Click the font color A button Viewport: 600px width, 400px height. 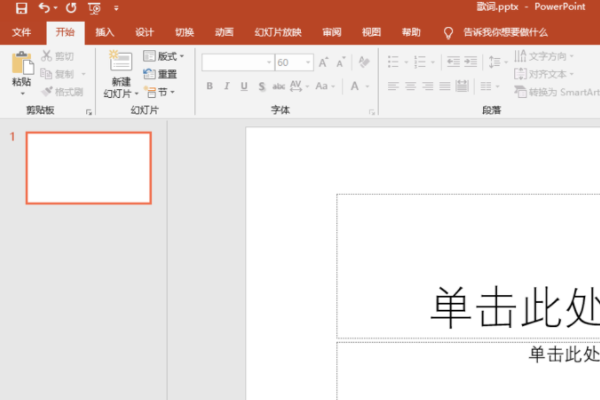(x=355, y=86)
